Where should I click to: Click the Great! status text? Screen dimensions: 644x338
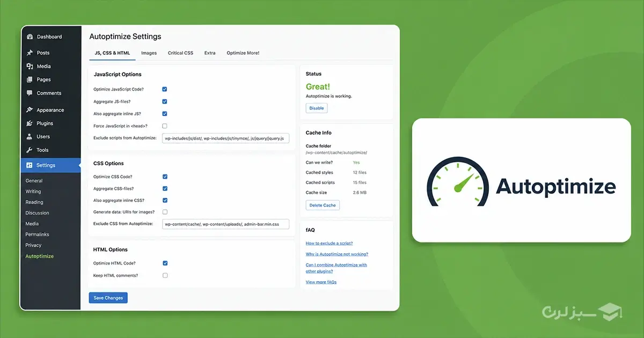[318, 86]
